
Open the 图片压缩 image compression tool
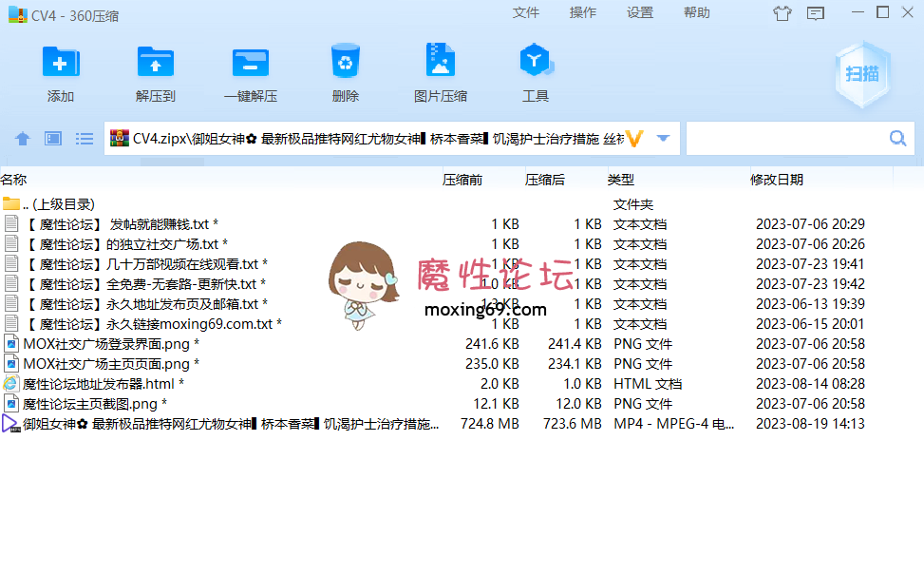(x=441, y=60)
